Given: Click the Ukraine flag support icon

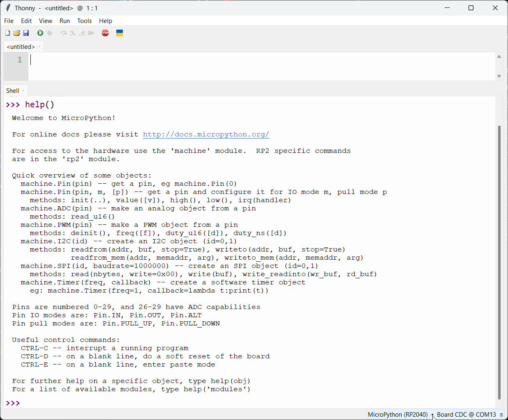Looking at the screenshot, I should coord(120,33).
